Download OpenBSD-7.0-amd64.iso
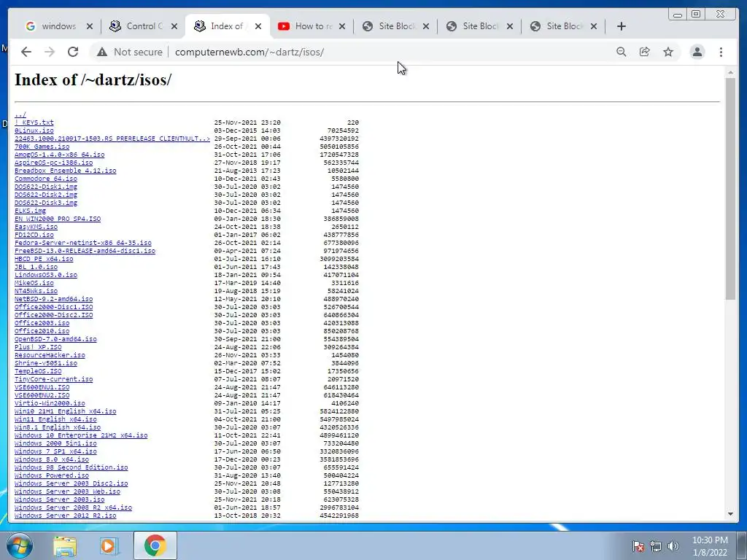Viewport: 747px width, 560px height. (55, 339)
